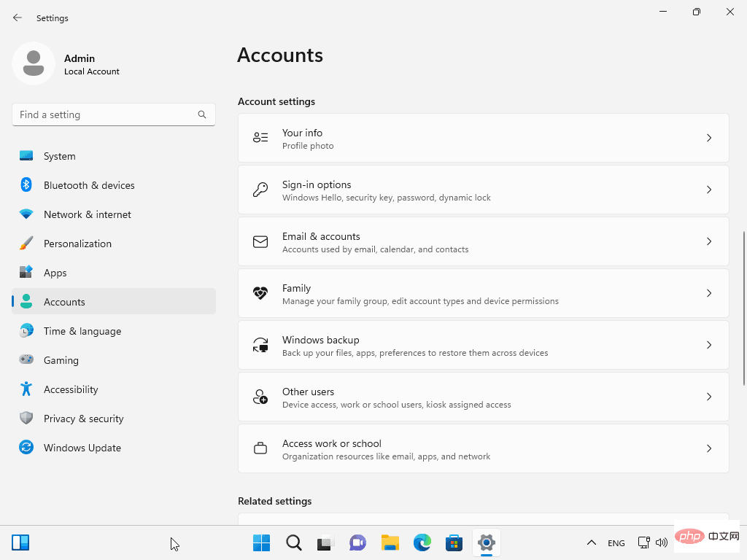The image size is (747, 560).
Task: Click the Gaming controller icon
Action: 26,359
